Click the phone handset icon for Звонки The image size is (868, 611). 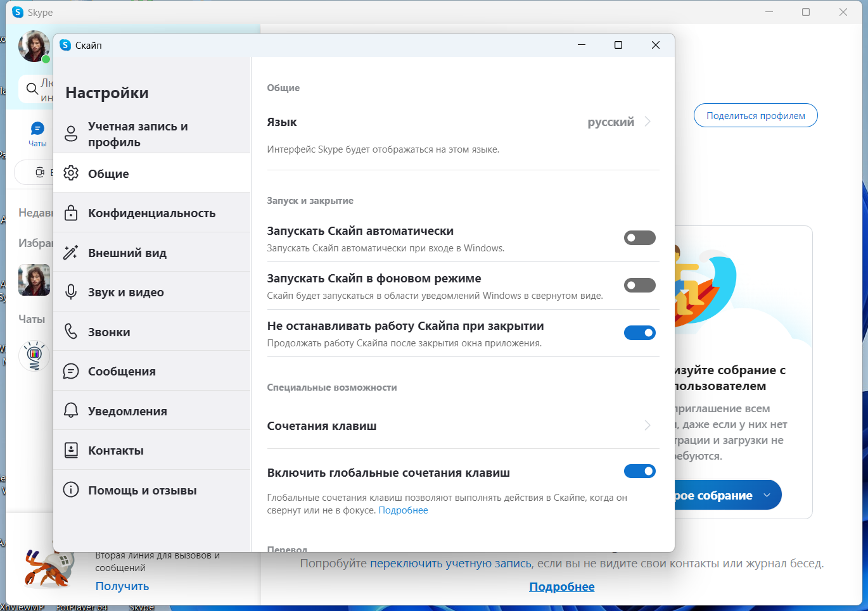click(71, 332)
